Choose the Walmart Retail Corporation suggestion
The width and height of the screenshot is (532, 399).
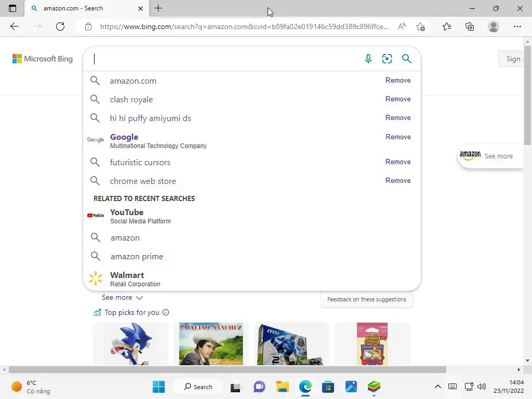pos(135,279)
